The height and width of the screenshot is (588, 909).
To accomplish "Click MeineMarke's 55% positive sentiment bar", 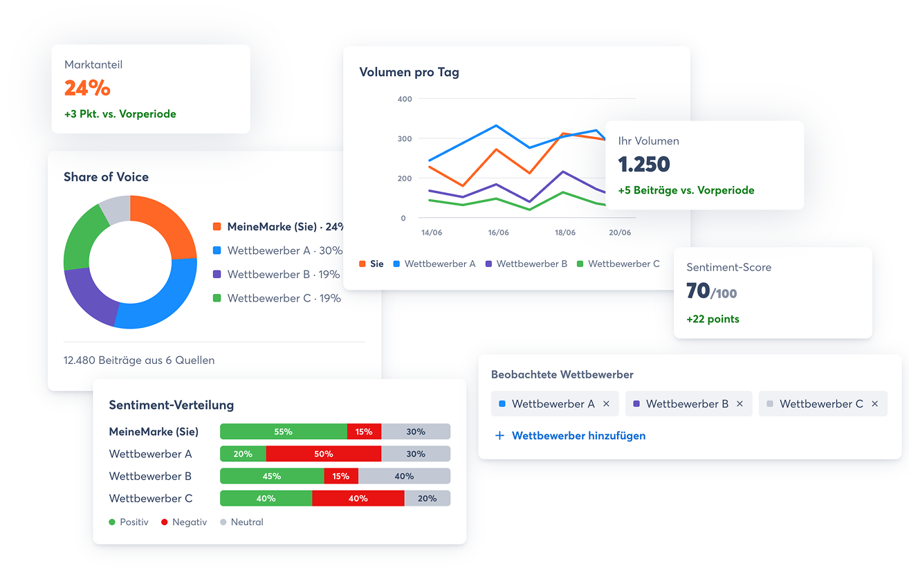I will click(x=284, y=432).
